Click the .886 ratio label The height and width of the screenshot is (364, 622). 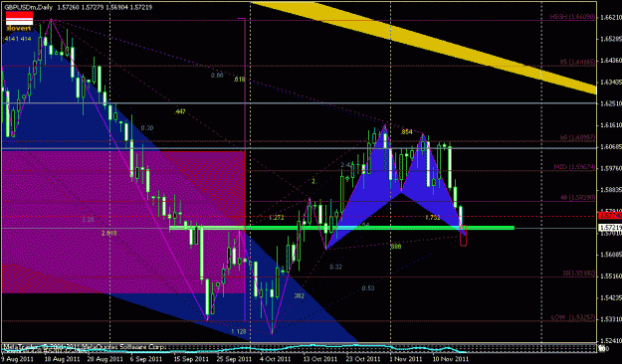pos(395,247)
